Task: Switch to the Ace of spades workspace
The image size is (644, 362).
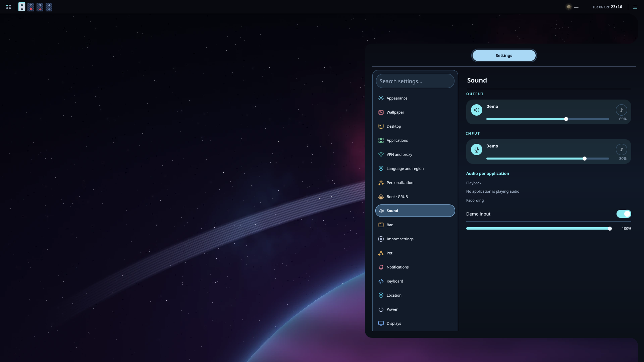Action: (x=22, y=7)
